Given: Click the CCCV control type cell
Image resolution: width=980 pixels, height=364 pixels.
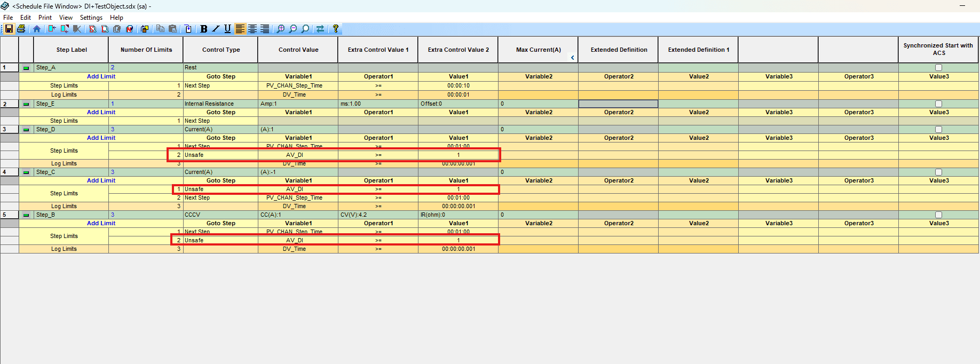Looking at the screenshot, I should pyautogui.click(x=220, y=215).
